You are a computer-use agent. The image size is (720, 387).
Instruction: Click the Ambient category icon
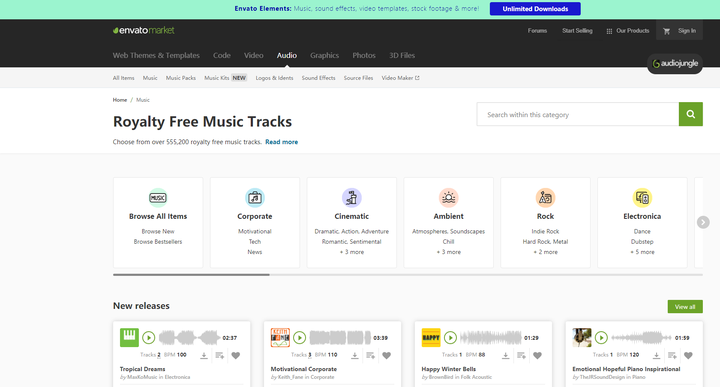(449, 198)
